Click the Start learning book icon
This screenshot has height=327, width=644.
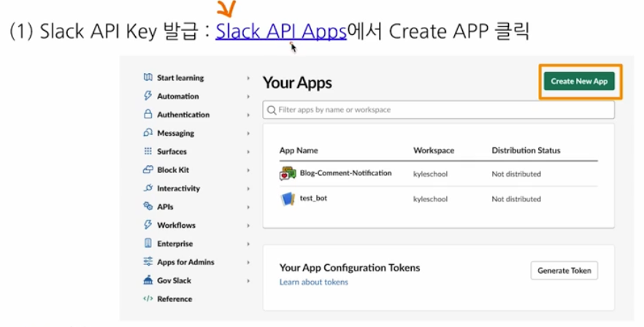click(147, 77)
